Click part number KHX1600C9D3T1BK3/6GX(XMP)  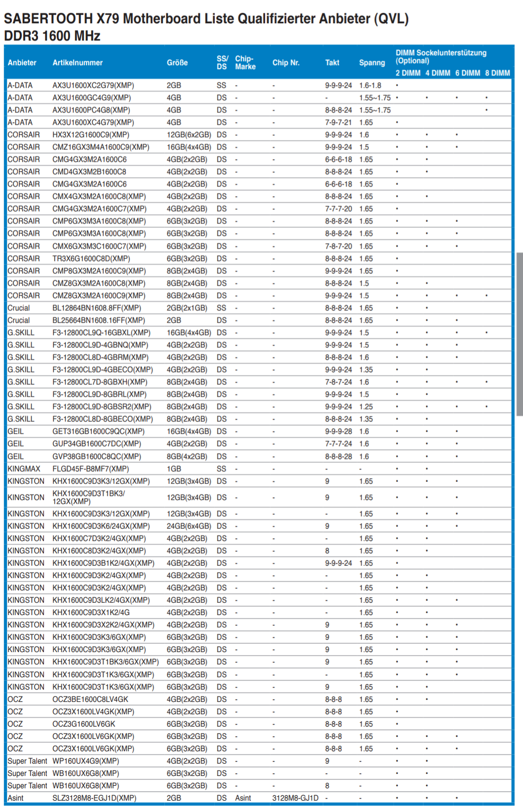click(106, 662)
